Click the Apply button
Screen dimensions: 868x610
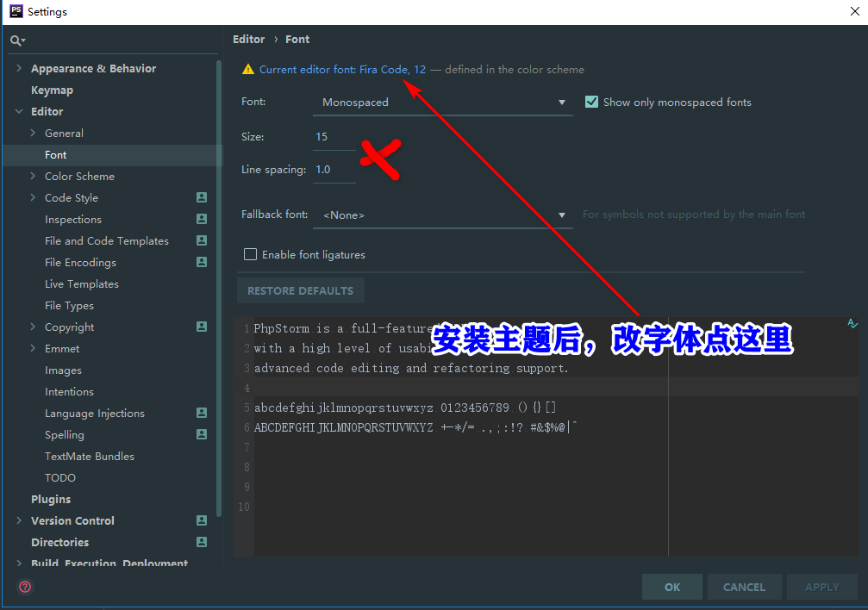822,587
